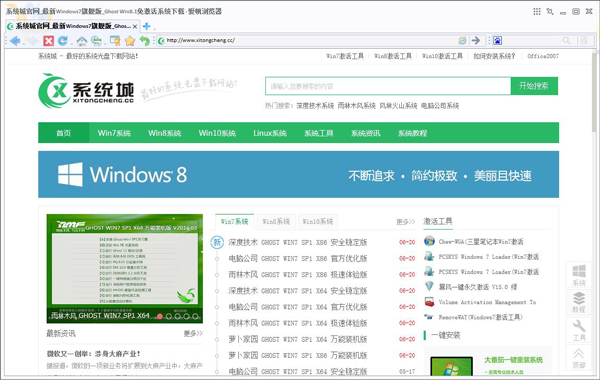The image size is (600, 380).
Task: Click the skin icon next to grid menu
Action: click(x=550, y=11)
